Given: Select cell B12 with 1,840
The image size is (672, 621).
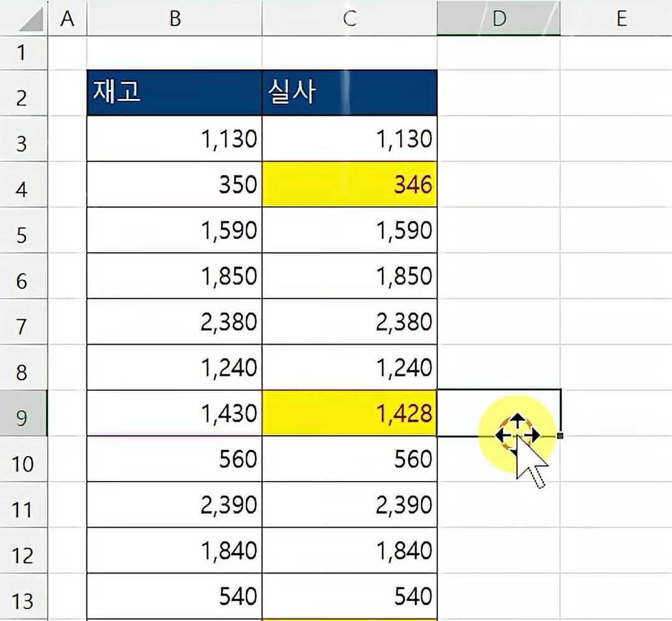Looking at the screenshot, I should [174, 551].
